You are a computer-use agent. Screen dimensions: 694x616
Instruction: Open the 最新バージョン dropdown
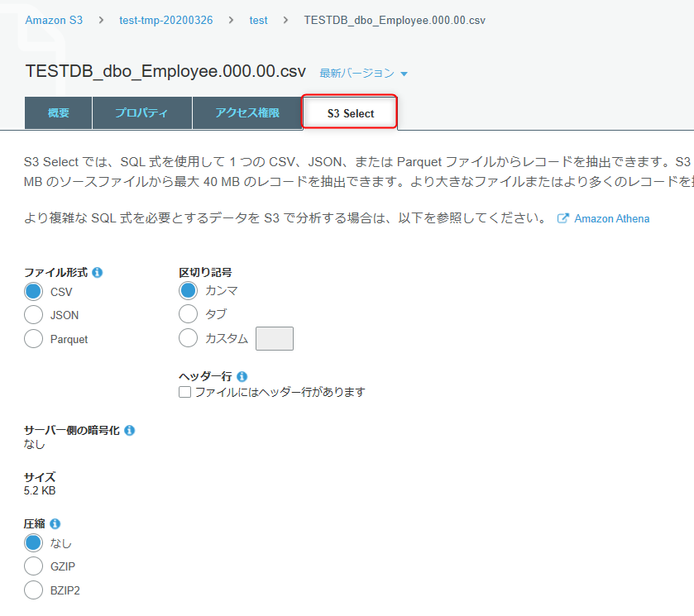click(362, 73)
